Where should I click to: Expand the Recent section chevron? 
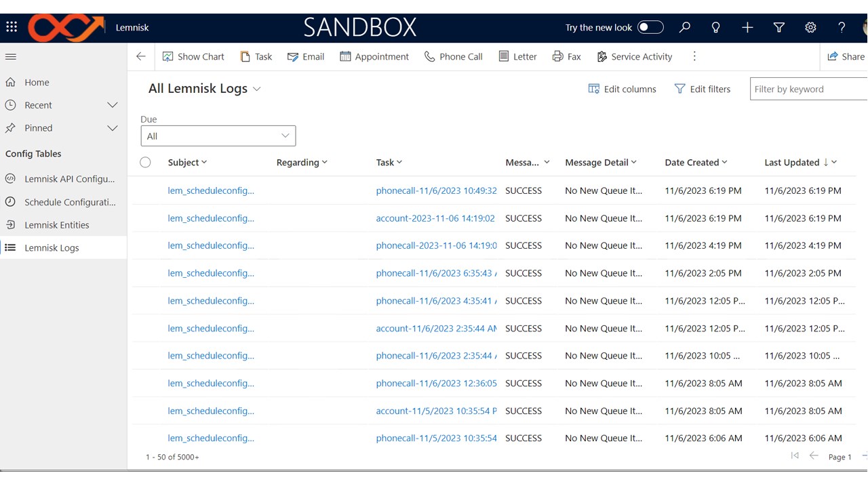(x=113, y=105)
